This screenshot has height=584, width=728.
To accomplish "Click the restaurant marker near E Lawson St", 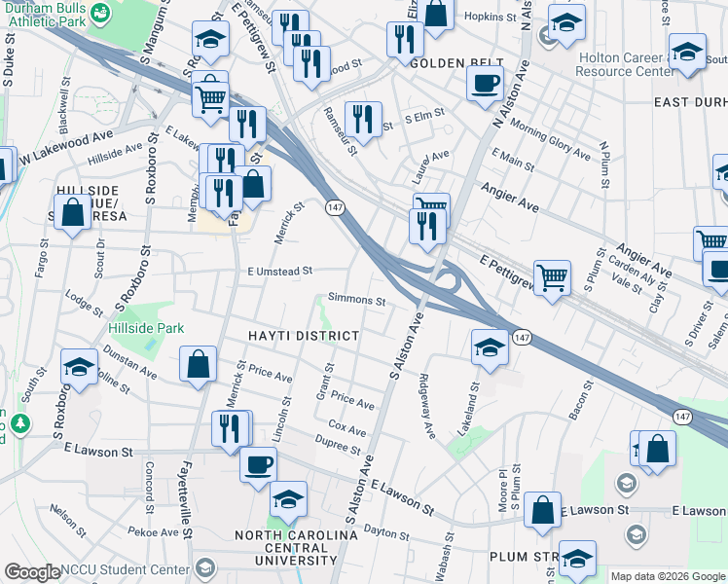I will [x=231, y=432].
